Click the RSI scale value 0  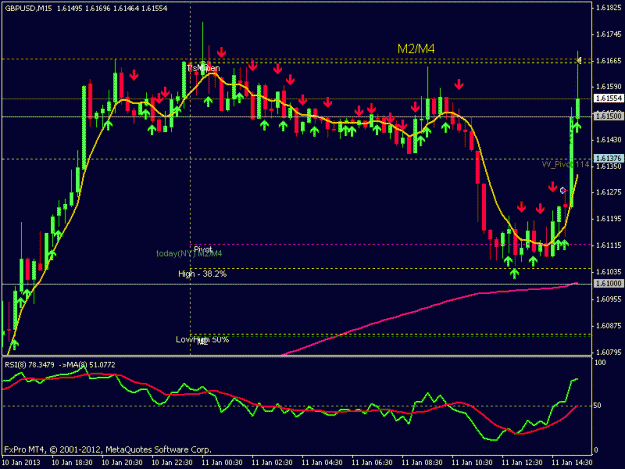point(596,450)
